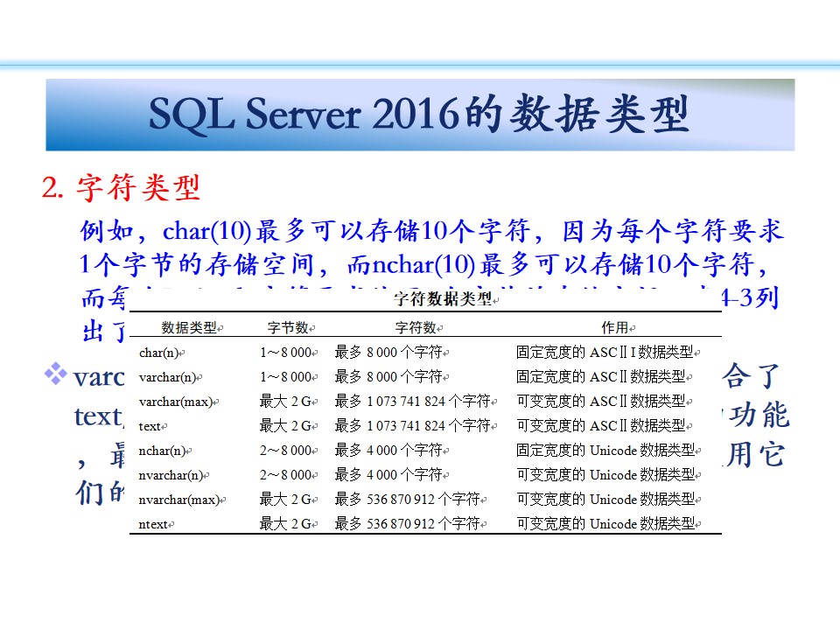The image size is (840, 630).
Task: Click '最多 8 000 个字符' in char(n) row
Action: pos(388,353)
